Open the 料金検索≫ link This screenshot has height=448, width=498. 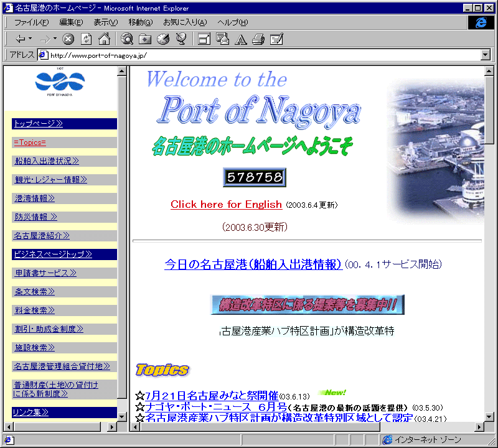(35, 310)
